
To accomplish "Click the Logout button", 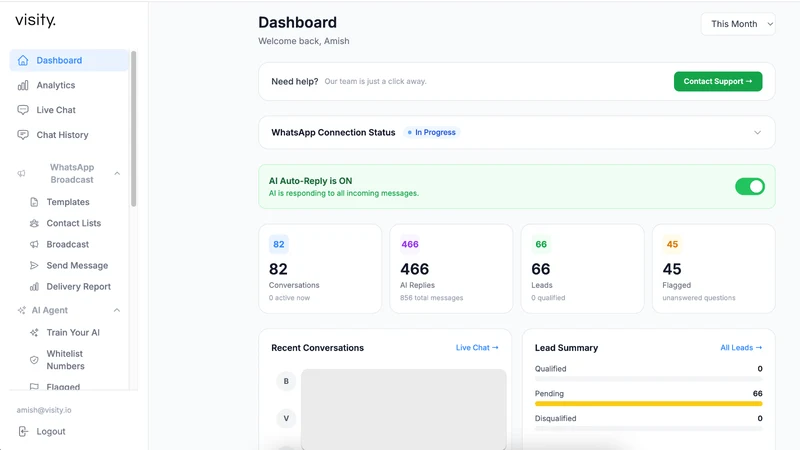I will 51,432.
